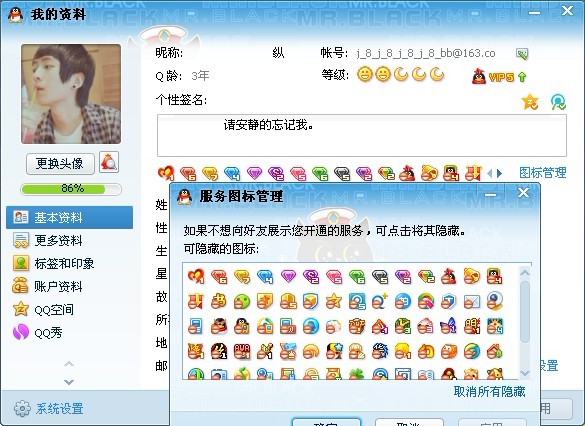Viewport: 585px width, 426px height.
Task: Click the edit icon beside the account number
Action: pyautogui.click(x=522, y=54)
